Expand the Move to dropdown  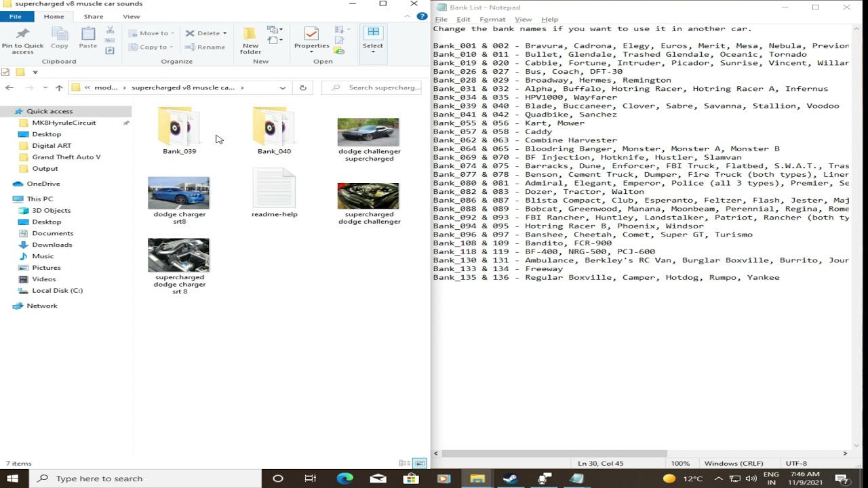point(173,33)
